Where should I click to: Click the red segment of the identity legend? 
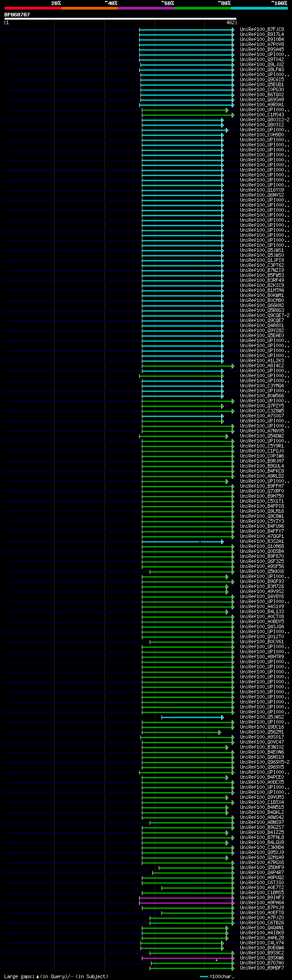(x=32, y=8)
